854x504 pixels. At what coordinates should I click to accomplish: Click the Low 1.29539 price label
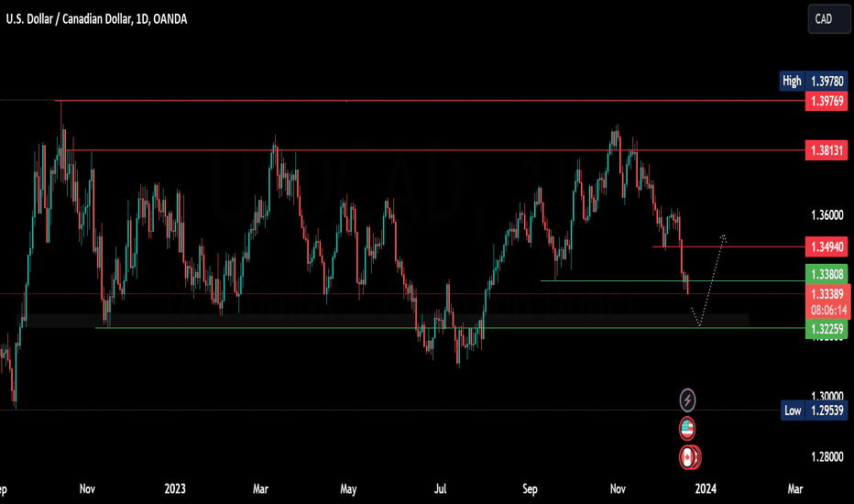pyautogui.click(x=813, y=411)
